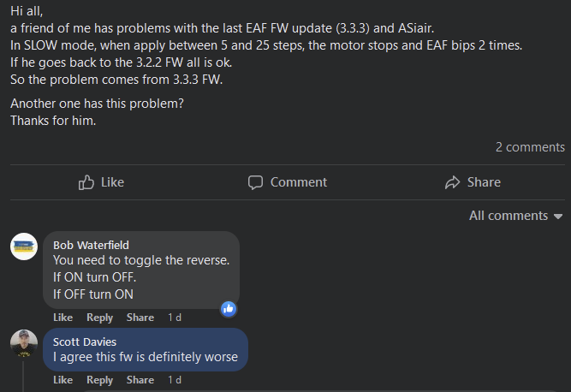The height and width of the screenshot is (392, 571).
Task: Click the Comment speech bubble icon
Action: (255, 182)
